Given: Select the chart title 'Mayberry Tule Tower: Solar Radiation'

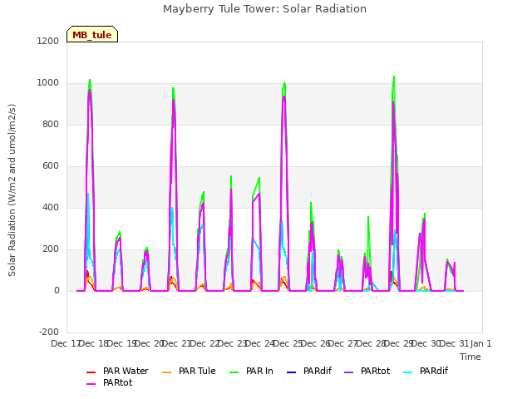Looking at the screenshot, I should (264, 9).
